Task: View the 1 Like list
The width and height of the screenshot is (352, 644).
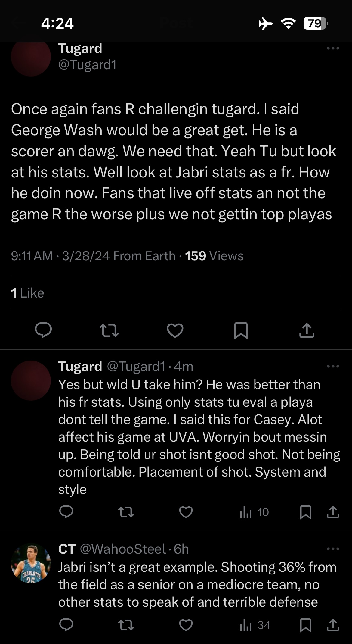Action: click(27, 293)
